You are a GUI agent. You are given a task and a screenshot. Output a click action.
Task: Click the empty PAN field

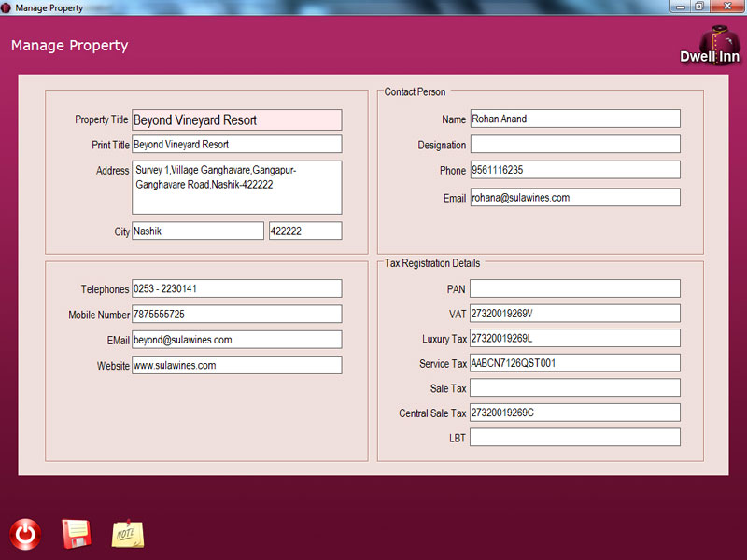coord(574,289)
